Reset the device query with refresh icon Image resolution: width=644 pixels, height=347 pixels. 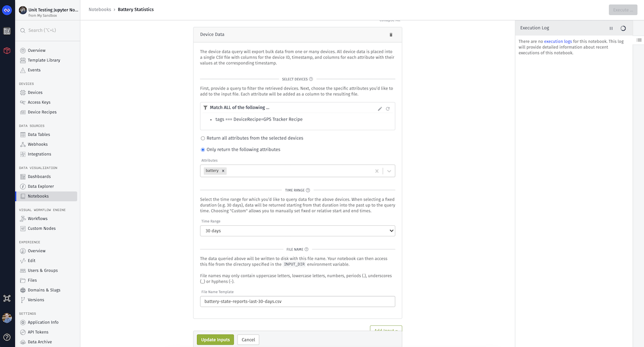click(x=388, y=109)
